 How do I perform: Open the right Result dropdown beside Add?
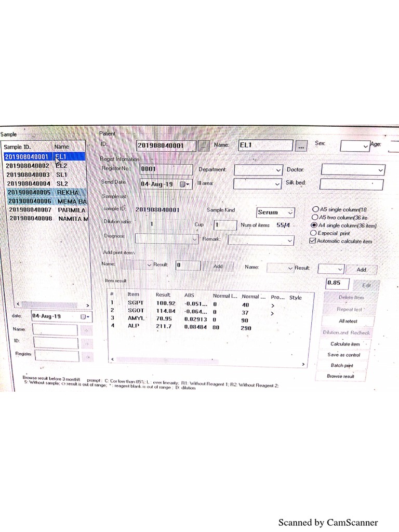(x=340, y=270)
